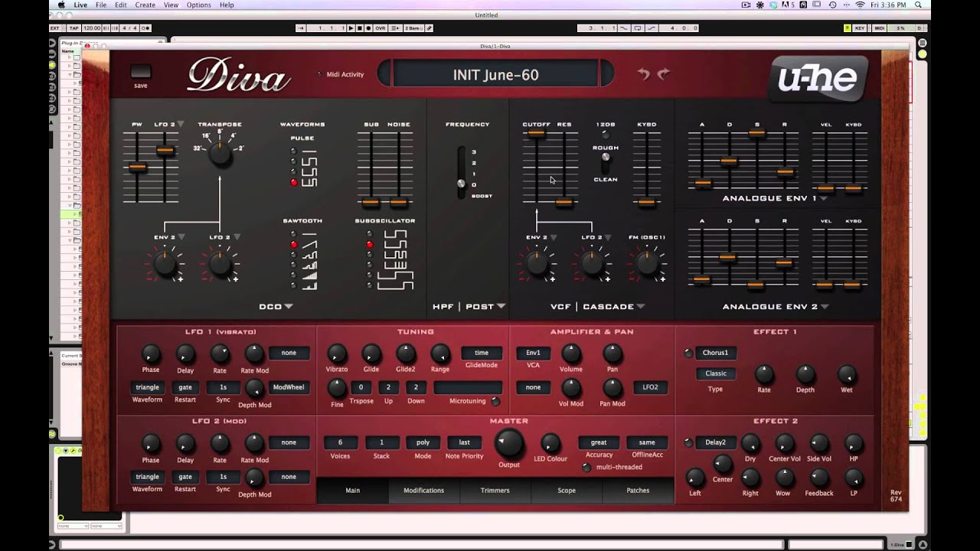The height and width of the screenshot is (551, 980).
Task: Click the Transpose knob
Action: pos(220,155)
